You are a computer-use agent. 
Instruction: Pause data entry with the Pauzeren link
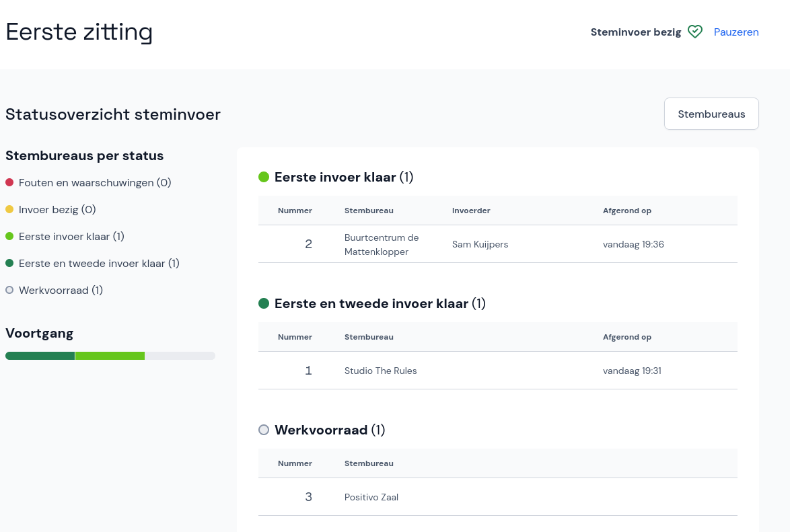[736, 32]
